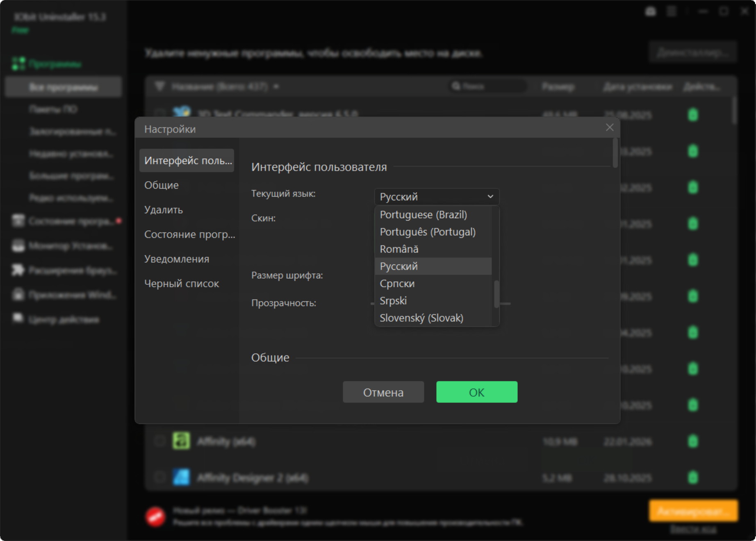Open the Удалить settings section
The image size is (756, 541).
coord(163,210)
